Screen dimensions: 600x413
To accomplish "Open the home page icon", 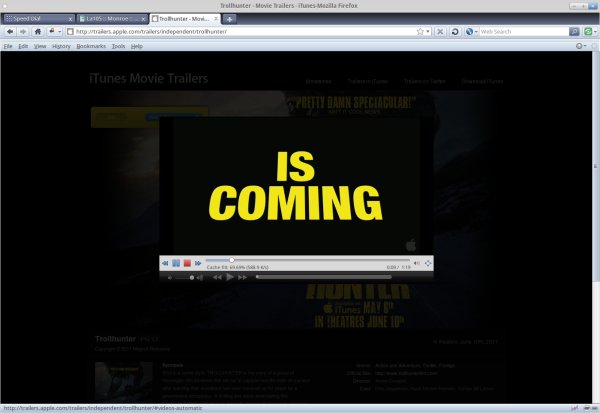I will click(38, 32).
